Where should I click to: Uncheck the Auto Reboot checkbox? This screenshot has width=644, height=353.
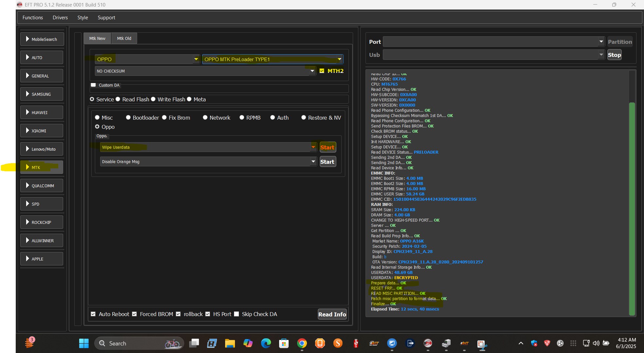tap(93, 314)
